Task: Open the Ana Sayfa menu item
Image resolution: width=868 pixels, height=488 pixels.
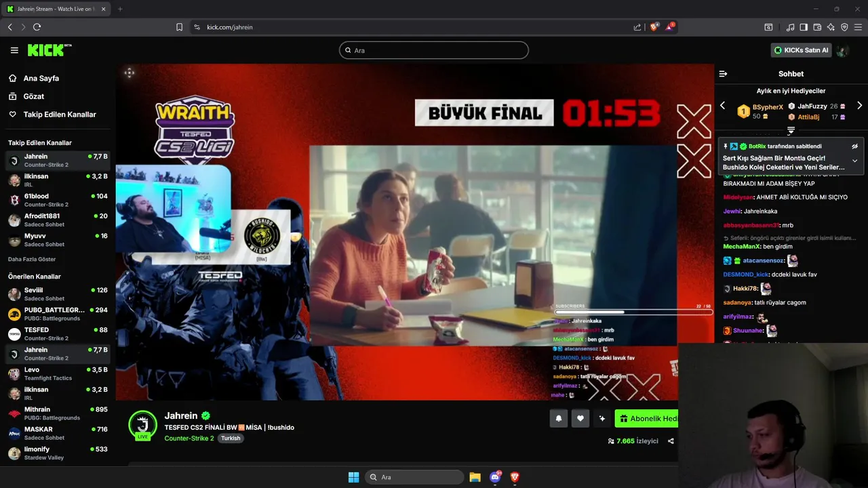Action: coord(34,79)
